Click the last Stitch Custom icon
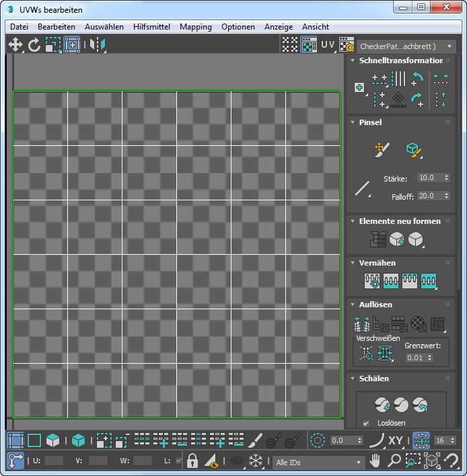 [429, 281]
